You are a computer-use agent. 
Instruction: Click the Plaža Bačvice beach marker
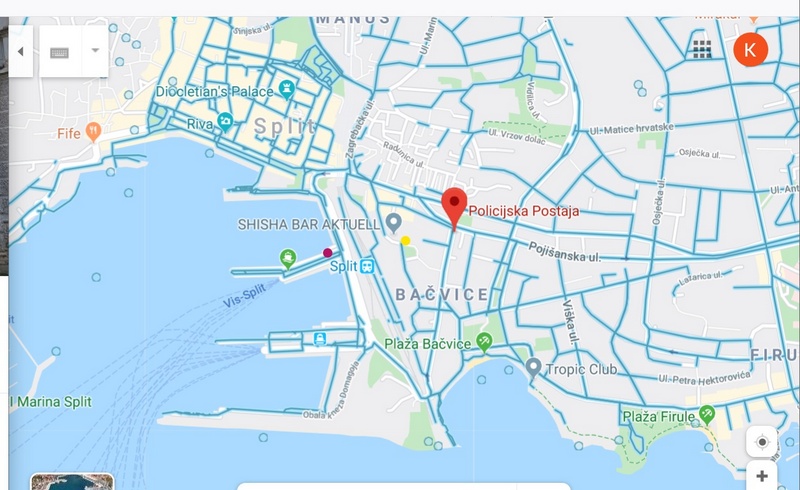(484, 341)
